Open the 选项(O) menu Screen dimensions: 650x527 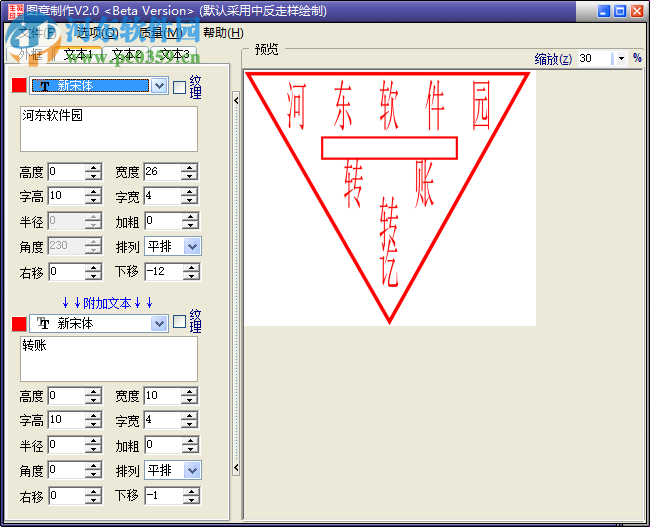pyautogui.click(x=98, y=33)
